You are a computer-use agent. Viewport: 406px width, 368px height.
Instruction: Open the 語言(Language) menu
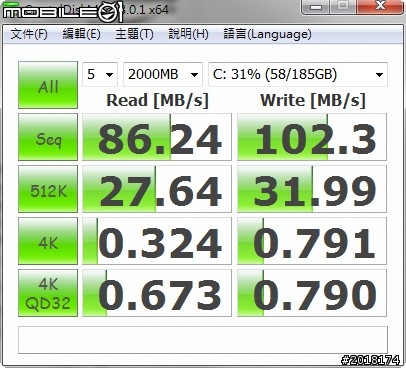pos(267,34)
